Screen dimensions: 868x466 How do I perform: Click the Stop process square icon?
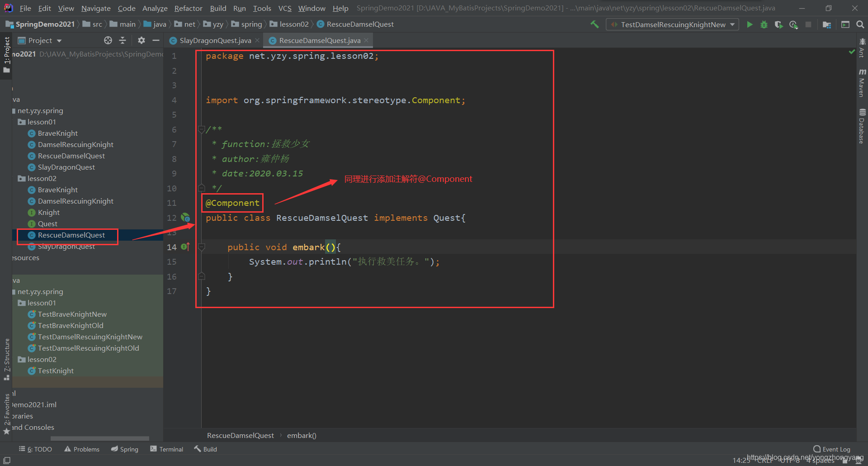tap(808, 24)
